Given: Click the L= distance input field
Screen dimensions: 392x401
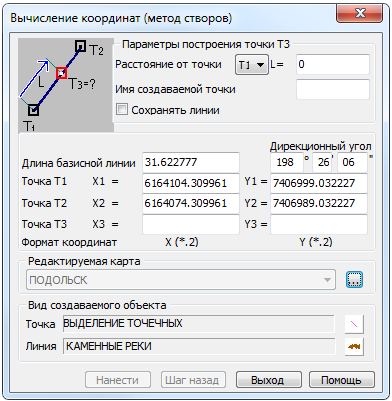Looking at the screenshot, I should (333, 64).
